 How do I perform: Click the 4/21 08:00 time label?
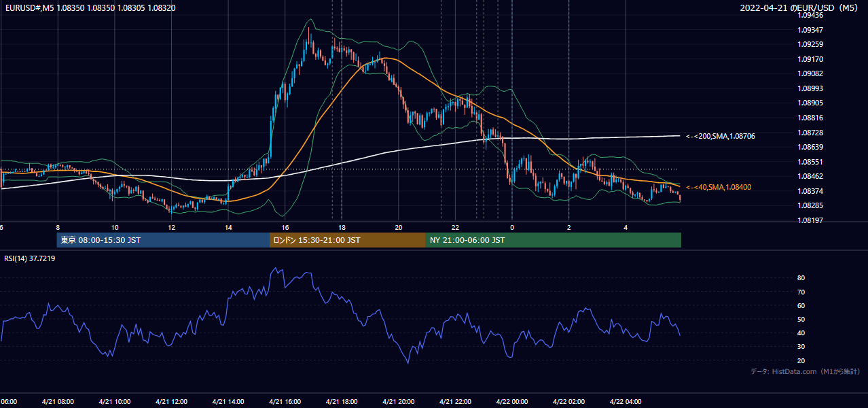58,401
